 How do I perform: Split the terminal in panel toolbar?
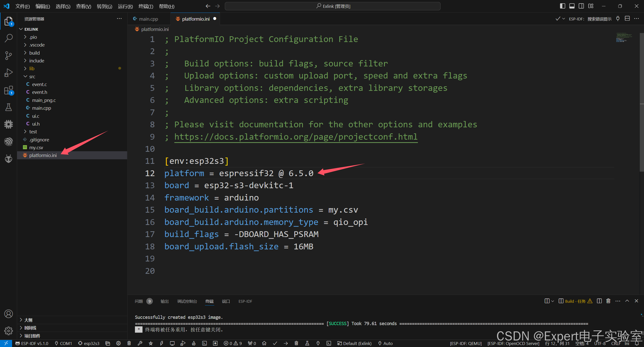tap(599, 301)
